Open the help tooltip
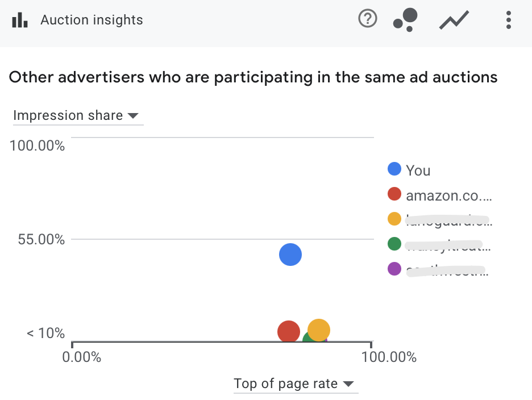The width and height of the screenshot is (532, 400). [x=367, y=19]
